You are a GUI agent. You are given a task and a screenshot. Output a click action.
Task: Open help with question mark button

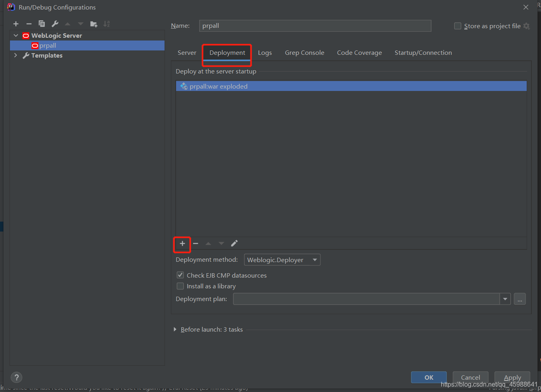coord(16,377)
